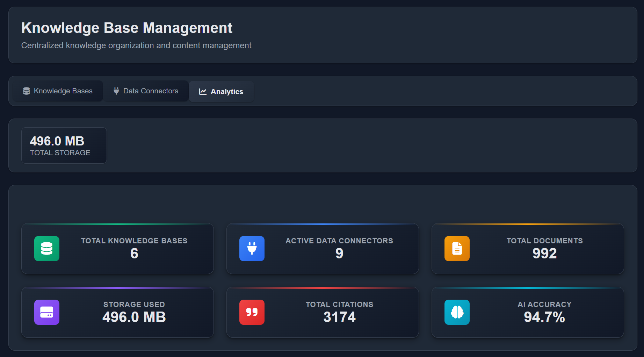The width and height of the screenshot is (644, 357).
Task: Select the Analytics tab
Action: pyautogui.click(x=221, y=92)
